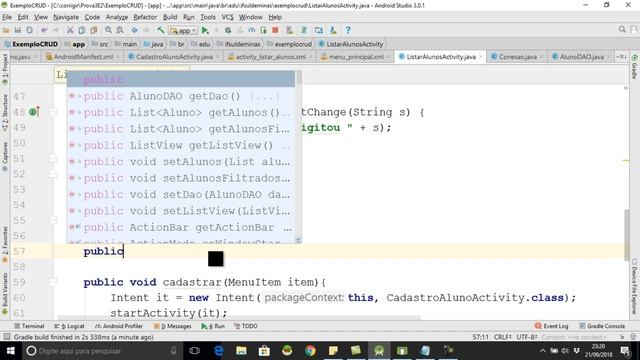Click the Replace icon in toolbar
Image resolution: width=640 pixels, height=360 pixels.
[120, 30]
